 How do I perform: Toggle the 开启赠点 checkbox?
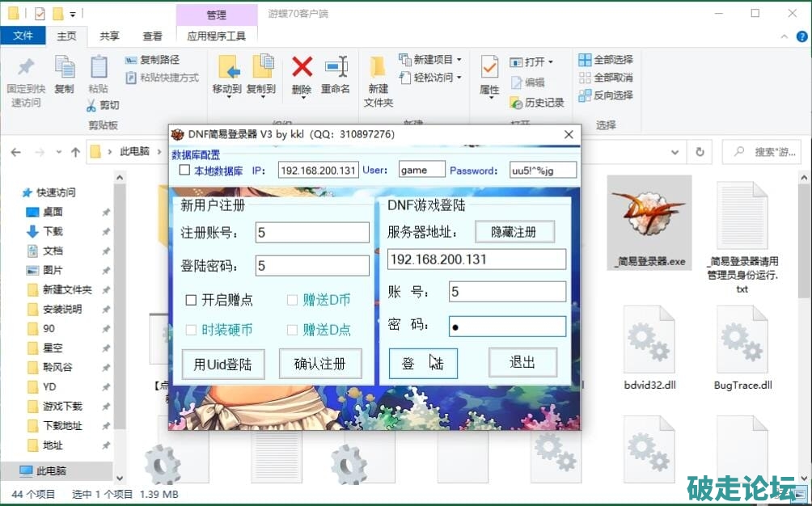pyautogui.click(x=192, y=300)
